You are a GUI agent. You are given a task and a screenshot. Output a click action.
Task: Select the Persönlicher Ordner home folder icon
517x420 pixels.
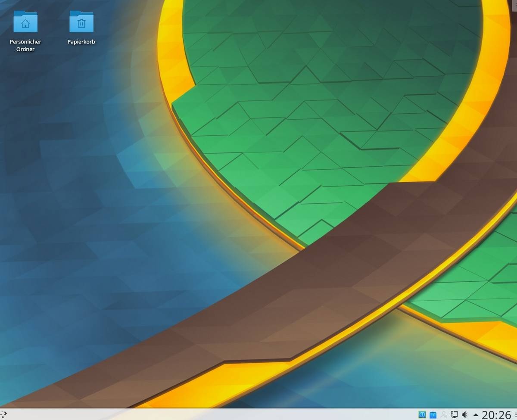click(x=25, y=22)
